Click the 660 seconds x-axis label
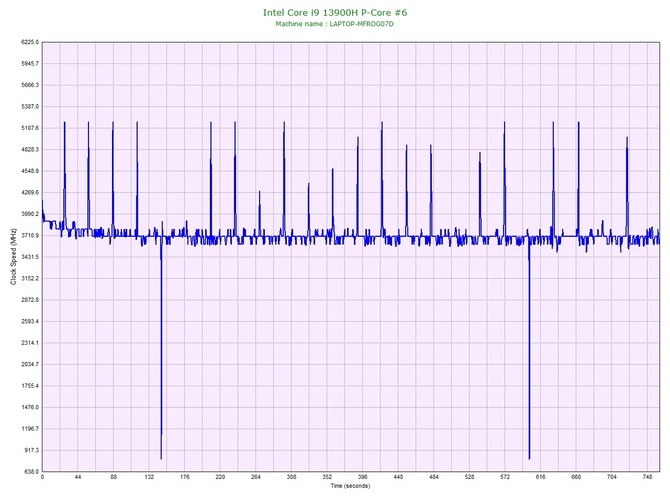 [576, 477]
